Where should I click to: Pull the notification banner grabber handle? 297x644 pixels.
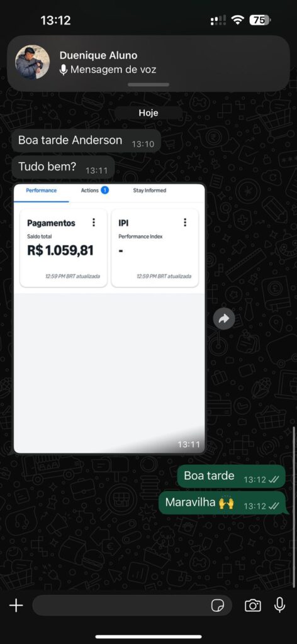(x=148, y=85)
